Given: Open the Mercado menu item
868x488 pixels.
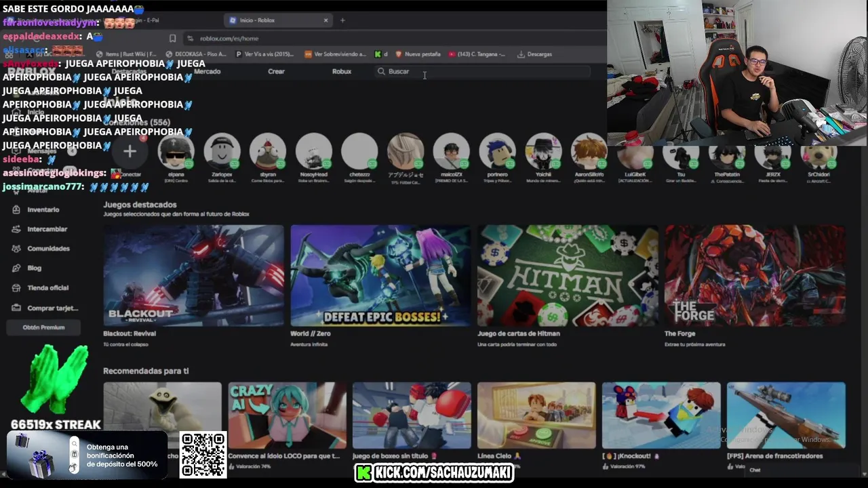Looking at the screenshot, I should [x=207, y=71].
